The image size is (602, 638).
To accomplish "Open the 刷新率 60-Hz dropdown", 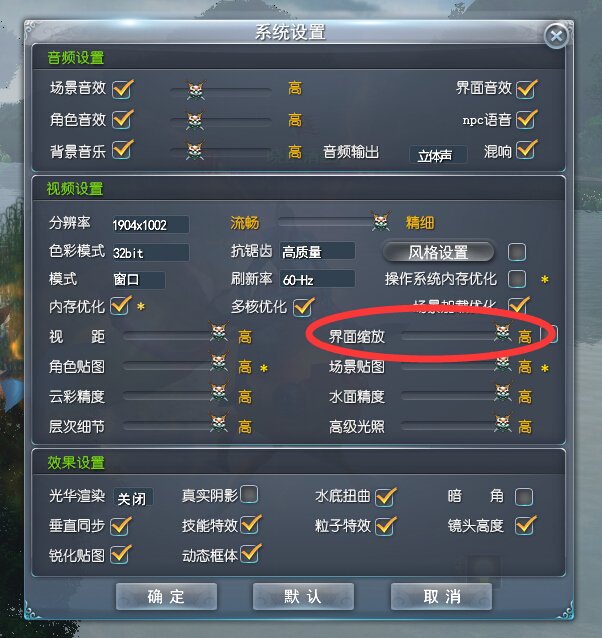I will coord(317,279).
